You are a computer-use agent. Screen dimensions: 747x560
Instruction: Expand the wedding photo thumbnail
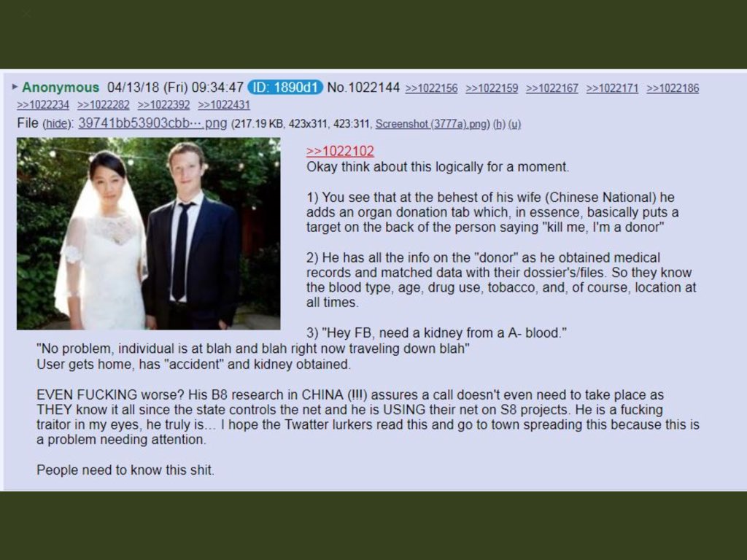coord(149,234)
